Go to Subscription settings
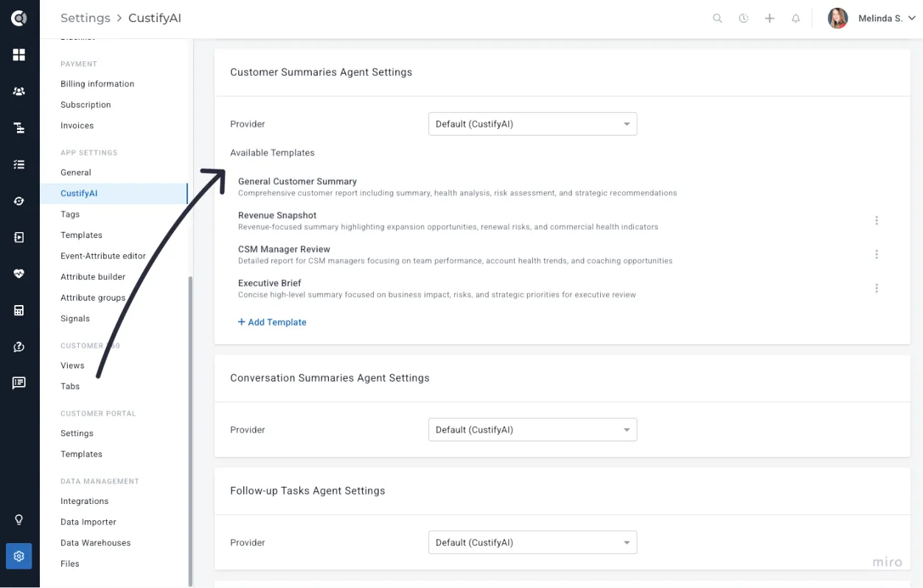Image resolution: width=923 pixels, height=588 pixels. point(86,105)
